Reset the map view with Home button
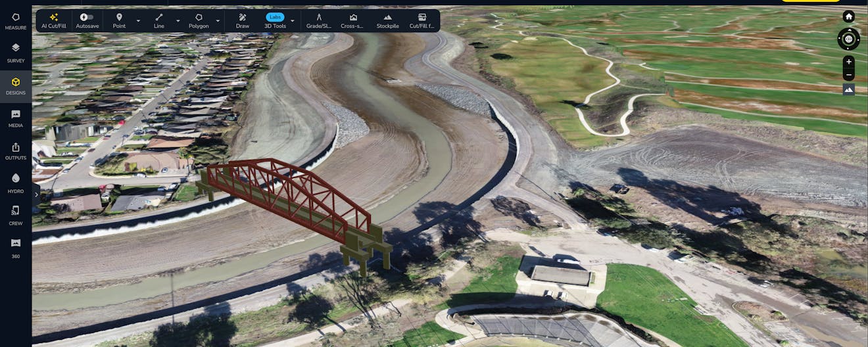Viewport: 868px width, 347px height. [x=848, y=17]
